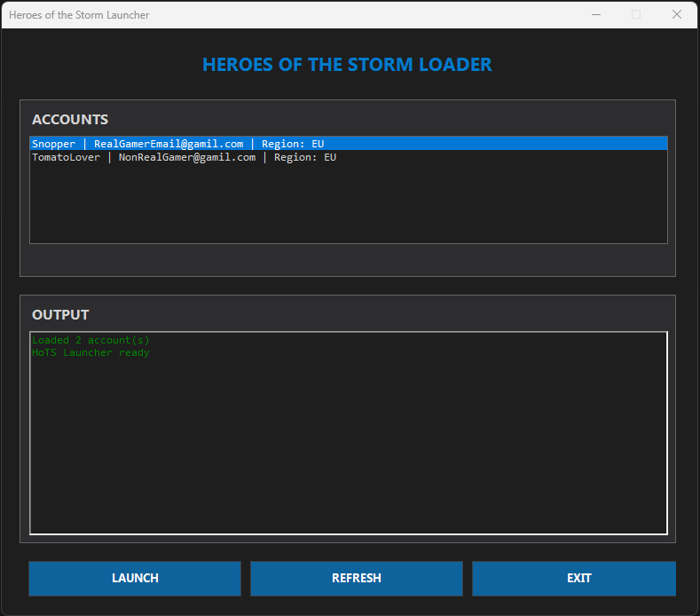Select the Snopper account row
Screen dimensions: 700x616
(349, 144)
